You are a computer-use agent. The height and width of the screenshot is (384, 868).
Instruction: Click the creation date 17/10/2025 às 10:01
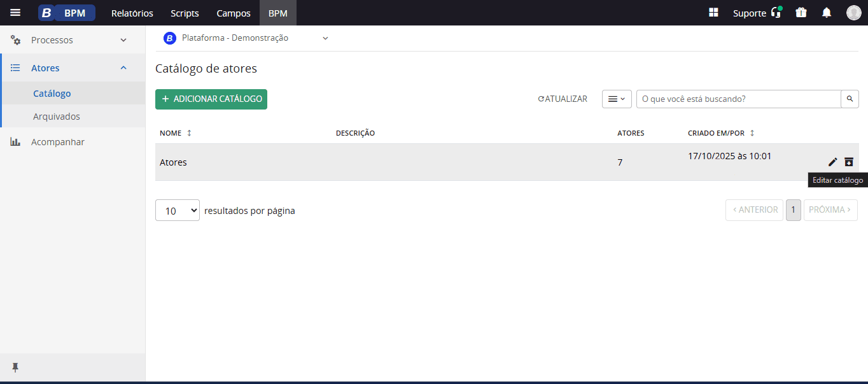click(729, 156)
